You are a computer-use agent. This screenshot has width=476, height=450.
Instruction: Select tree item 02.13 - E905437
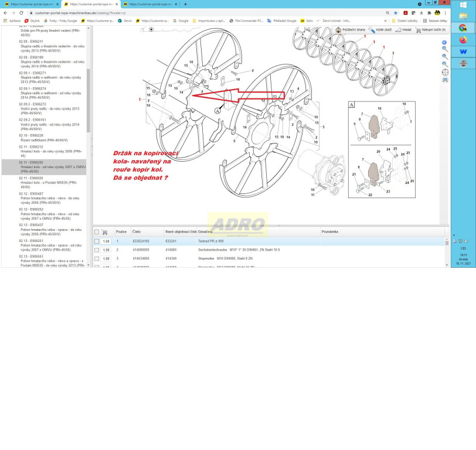pyautogui.click(x=50, y=230)
